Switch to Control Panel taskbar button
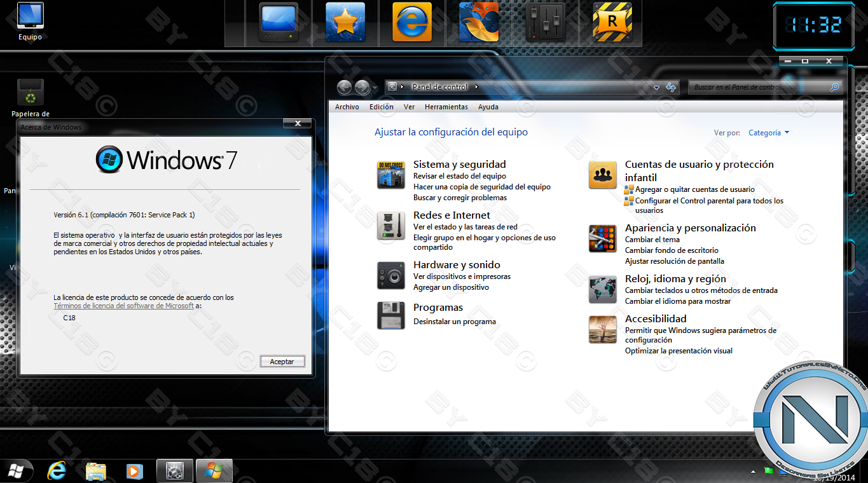This screenshot has height=483, width=868. [x=174, y=471]
